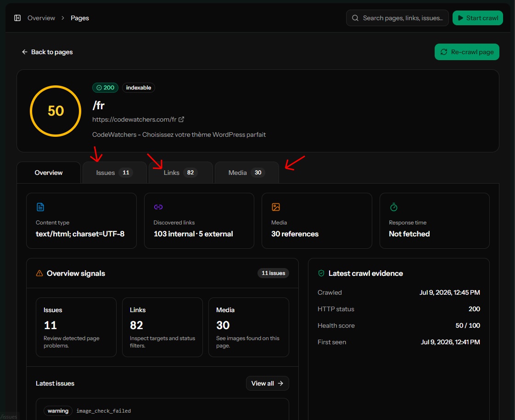Click the back arrow icon

tap(25, 52)
